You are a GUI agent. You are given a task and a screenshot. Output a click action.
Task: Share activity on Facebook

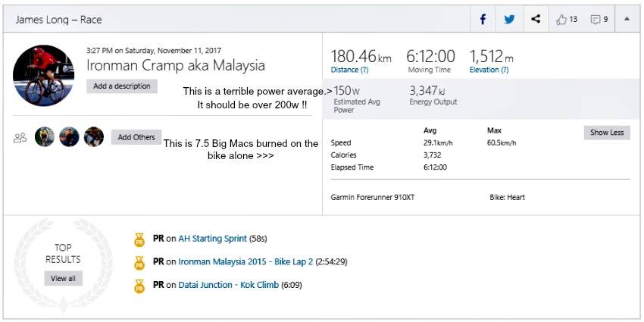tap(483, 20)
